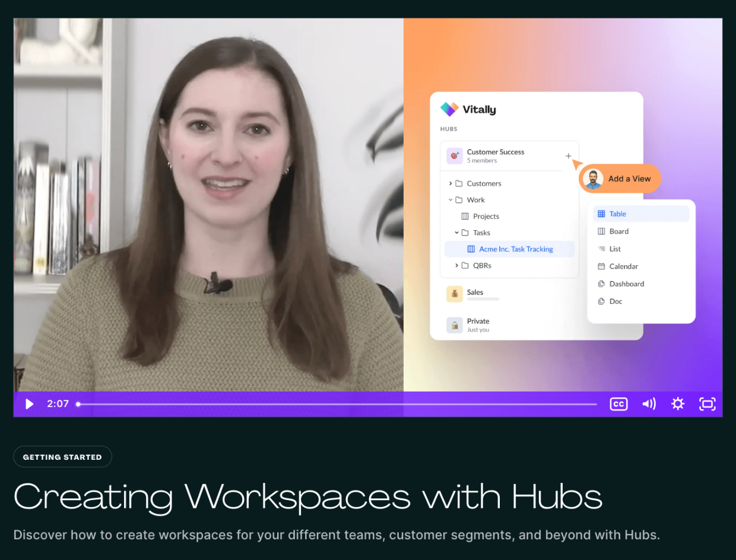Click the Private hub lock icon

point(454,325)
